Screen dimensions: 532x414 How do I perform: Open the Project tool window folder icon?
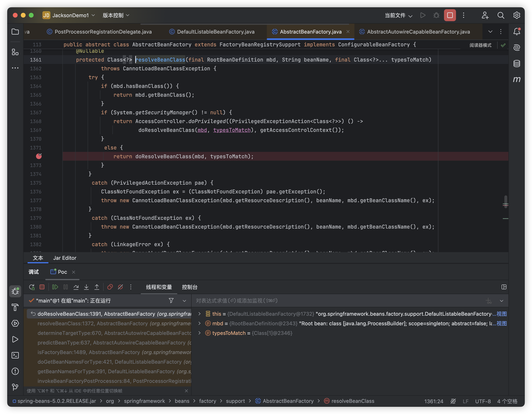click(15, 32)
